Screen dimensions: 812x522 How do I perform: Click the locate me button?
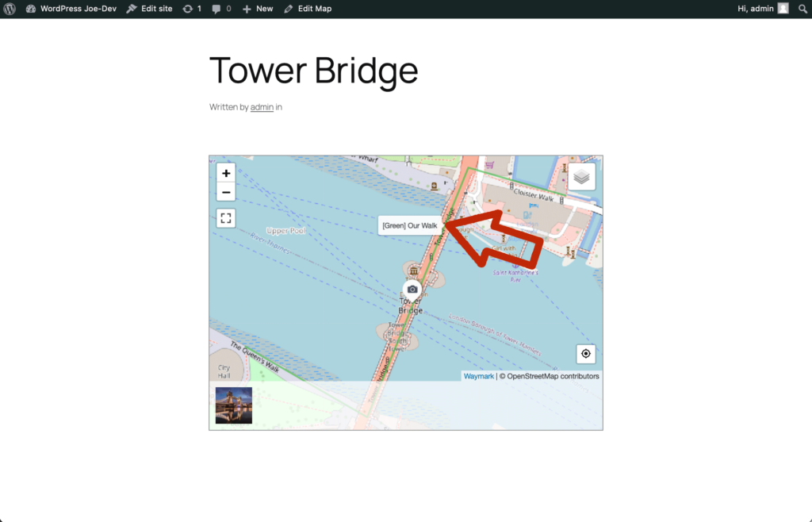pyautogui.click(x=585, y=354)
